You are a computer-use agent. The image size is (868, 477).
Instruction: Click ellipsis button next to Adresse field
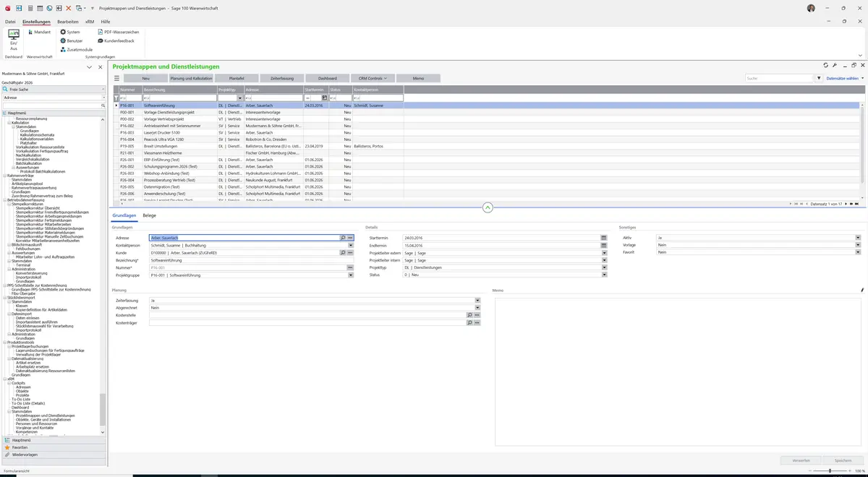coord(350,238)
